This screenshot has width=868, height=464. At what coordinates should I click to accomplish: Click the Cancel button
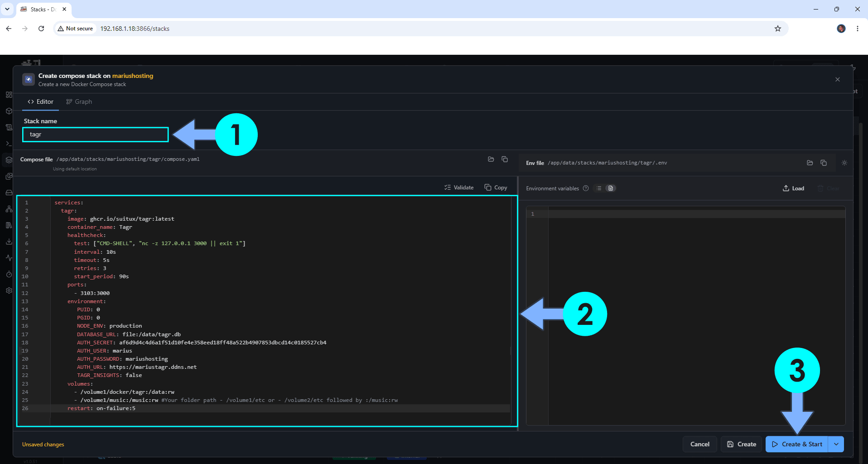pos(700,444)
